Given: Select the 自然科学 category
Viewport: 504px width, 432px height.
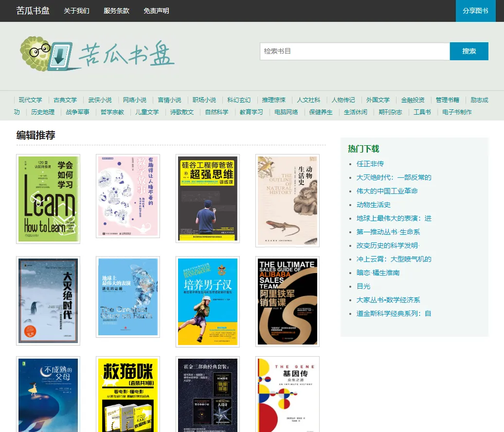Looking at the screenshot, I should (x=216, y=112).
